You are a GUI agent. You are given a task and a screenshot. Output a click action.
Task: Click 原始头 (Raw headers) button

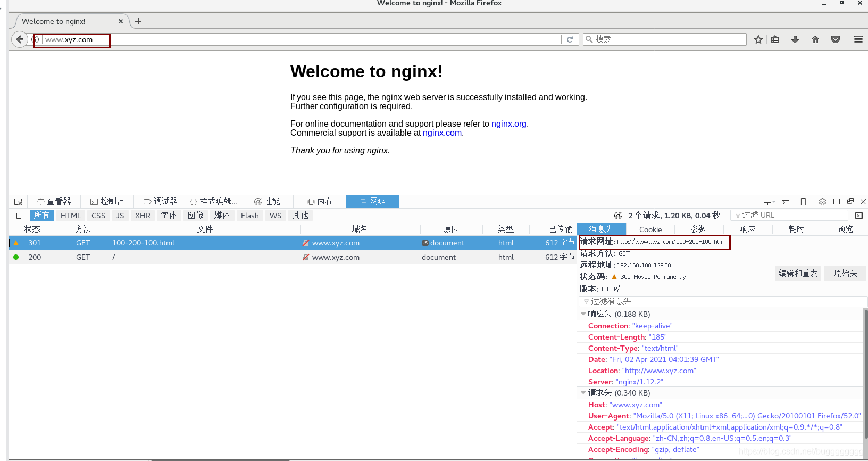[x=845, y=274]
